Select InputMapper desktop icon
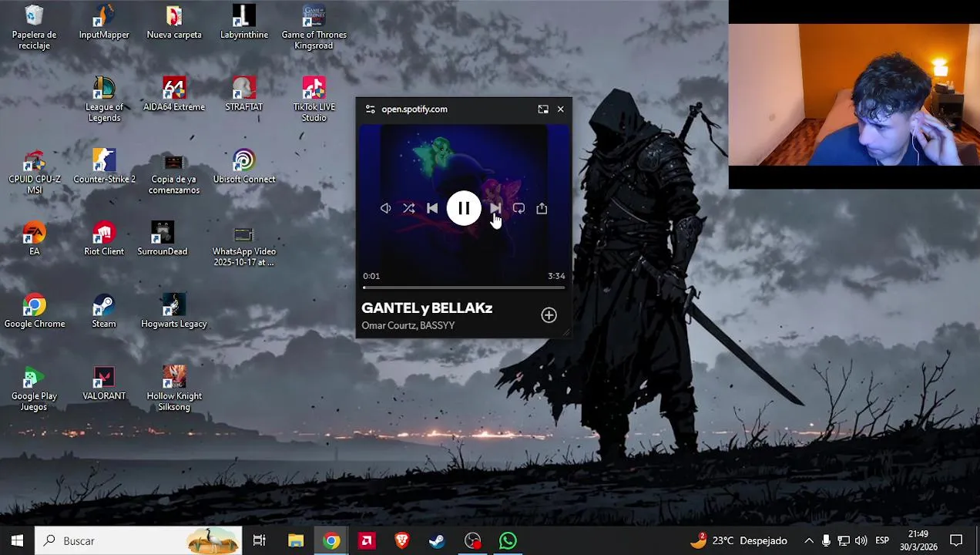Screen dimensions: 980x555 104,22
